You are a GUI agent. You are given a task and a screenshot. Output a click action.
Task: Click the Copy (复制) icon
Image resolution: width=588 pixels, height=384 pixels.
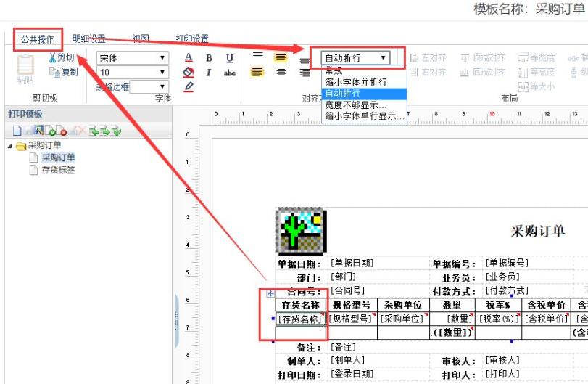(53, 72)
